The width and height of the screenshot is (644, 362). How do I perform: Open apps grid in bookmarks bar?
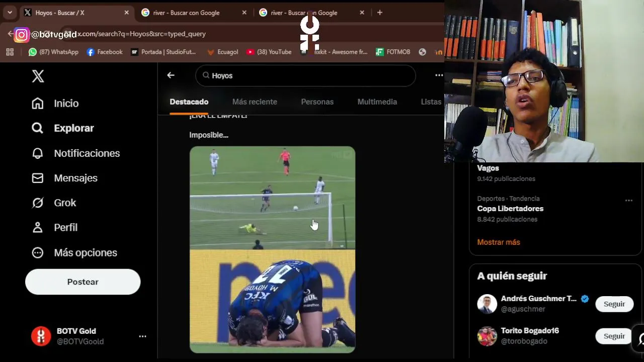click(10, 52)
